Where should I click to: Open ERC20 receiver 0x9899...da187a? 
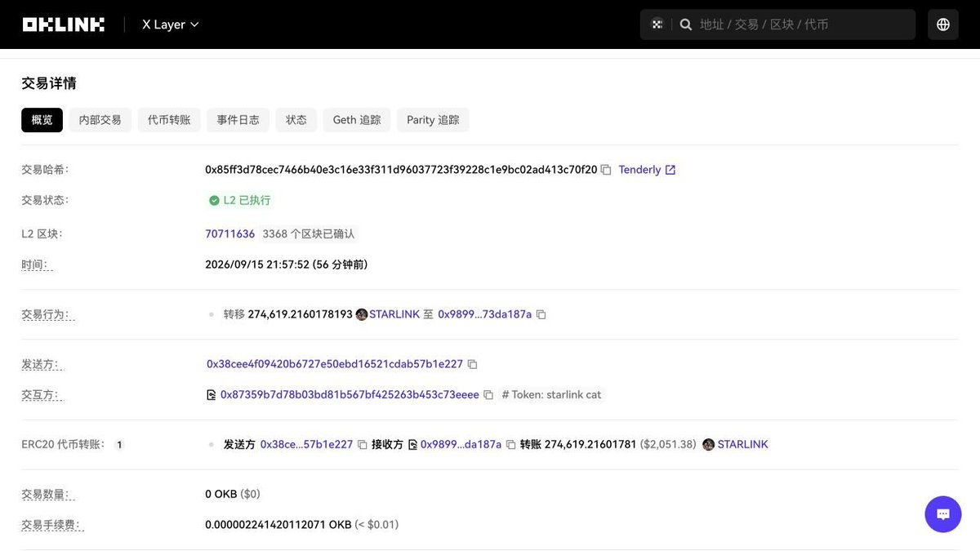[461, 445]
